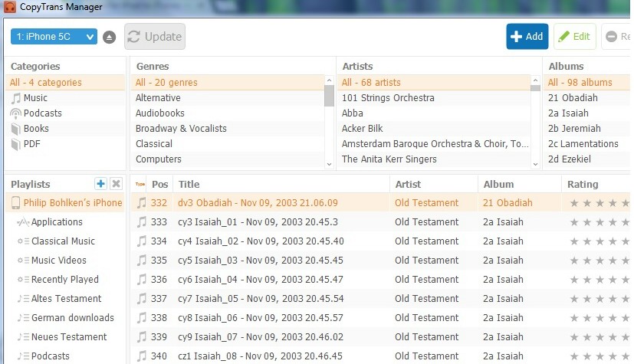Image resolution: width=634 pixels, height=364 pixels.
Task: Add a new playlist with plus icon
Action: pyautogui.click(x=100, y=184)
